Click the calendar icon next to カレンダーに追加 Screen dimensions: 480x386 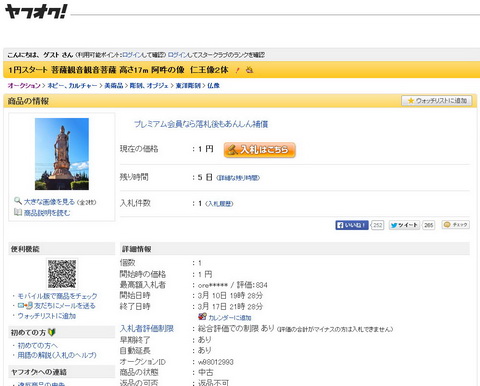coord(202,316)
